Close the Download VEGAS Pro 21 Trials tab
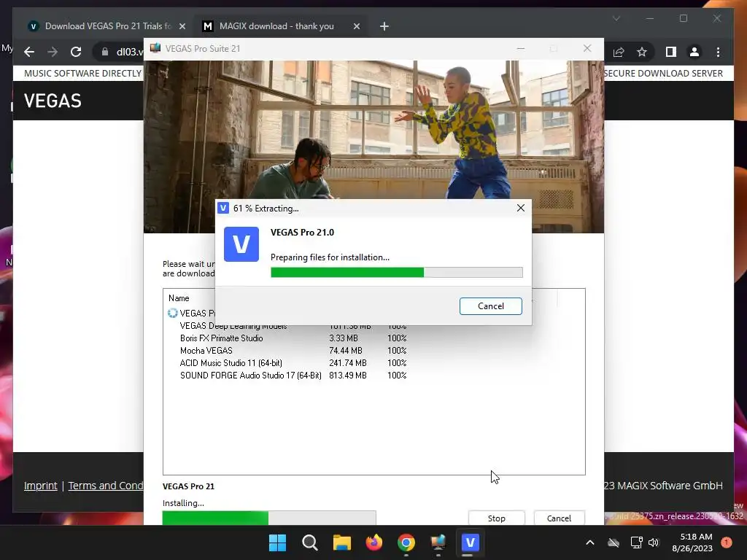Screen dimensions: 747x560 pos(182,26)
